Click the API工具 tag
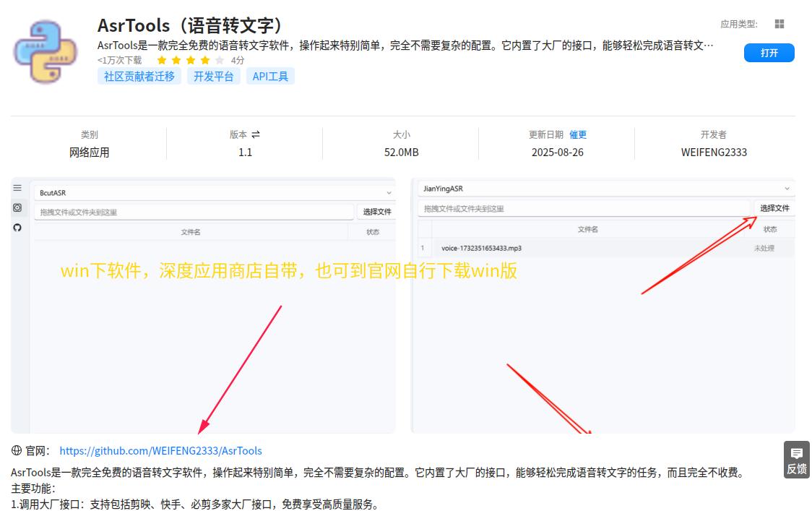812x511 pixels. coord(270,76)
